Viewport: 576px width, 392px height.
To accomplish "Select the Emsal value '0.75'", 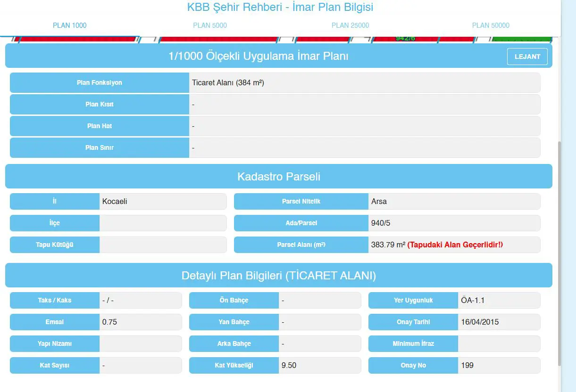I will coord(109,322).
